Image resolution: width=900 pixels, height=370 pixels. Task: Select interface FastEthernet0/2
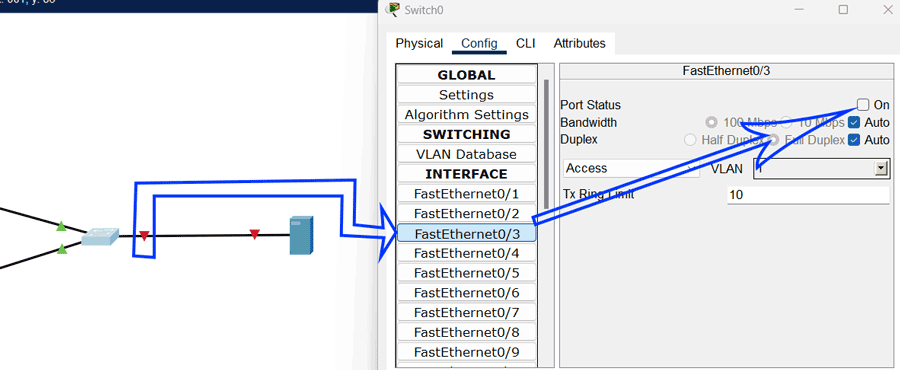click(466, 214)
